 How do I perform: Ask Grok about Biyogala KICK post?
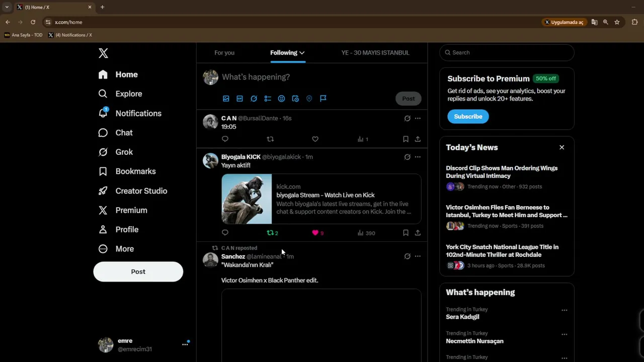407,157
